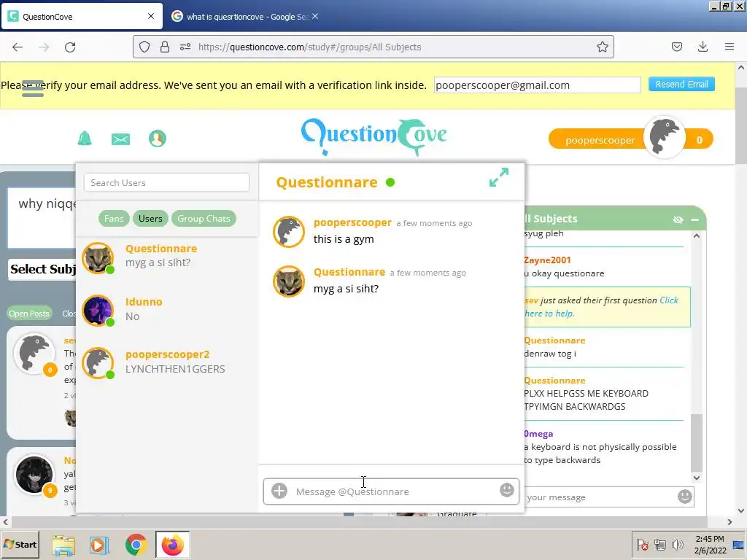Click the pooperscooper dolphin avatar at top right
This screenshot has height=560, width=747.
664,137
